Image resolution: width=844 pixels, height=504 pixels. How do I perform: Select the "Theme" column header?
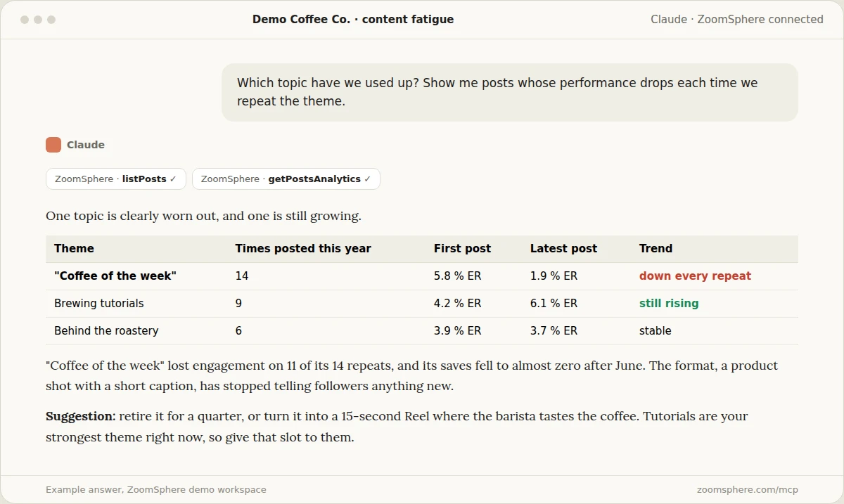click(74, 249)
